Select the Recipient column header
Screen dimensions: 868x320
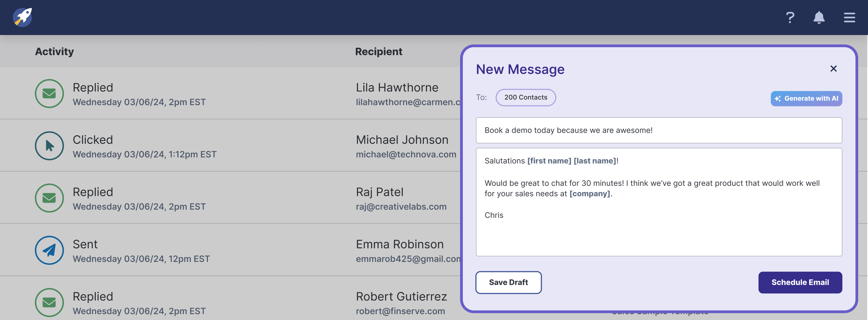[x=379, y=51]
